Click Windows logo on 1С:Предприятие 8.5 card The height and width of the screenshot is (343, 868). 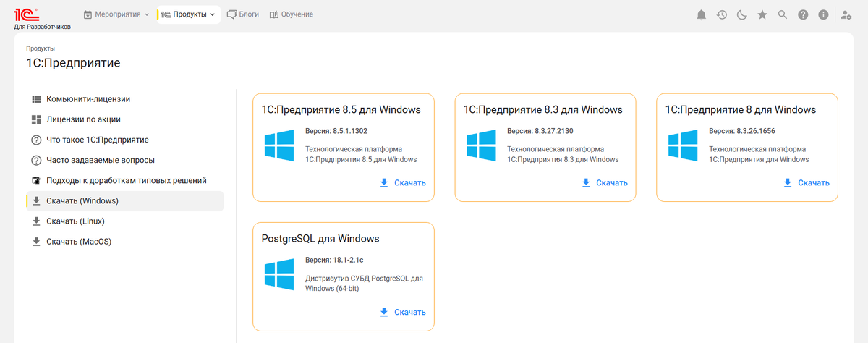(x=279, y=145)
